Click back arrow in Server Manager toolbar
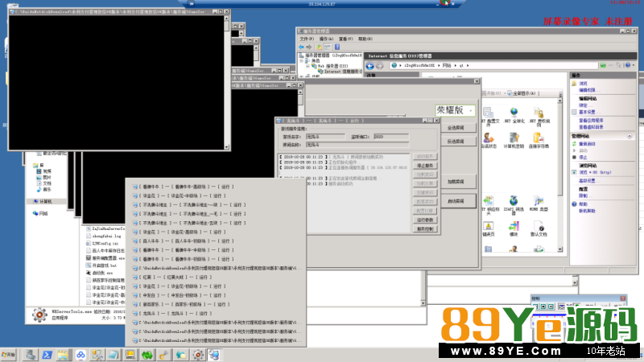This screenshot has width=644, height=362. (x=301, y=47)
